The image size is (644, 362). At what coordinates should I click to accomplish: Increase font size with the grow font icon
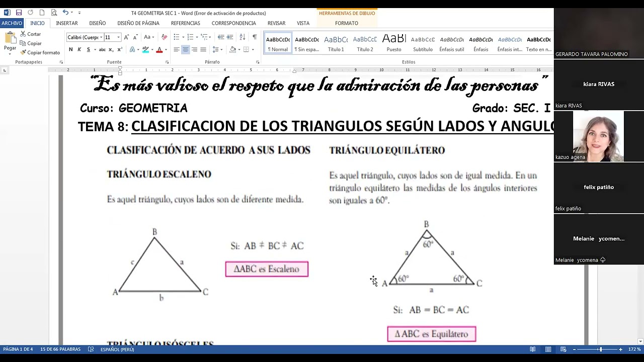[x=126, y=37]
